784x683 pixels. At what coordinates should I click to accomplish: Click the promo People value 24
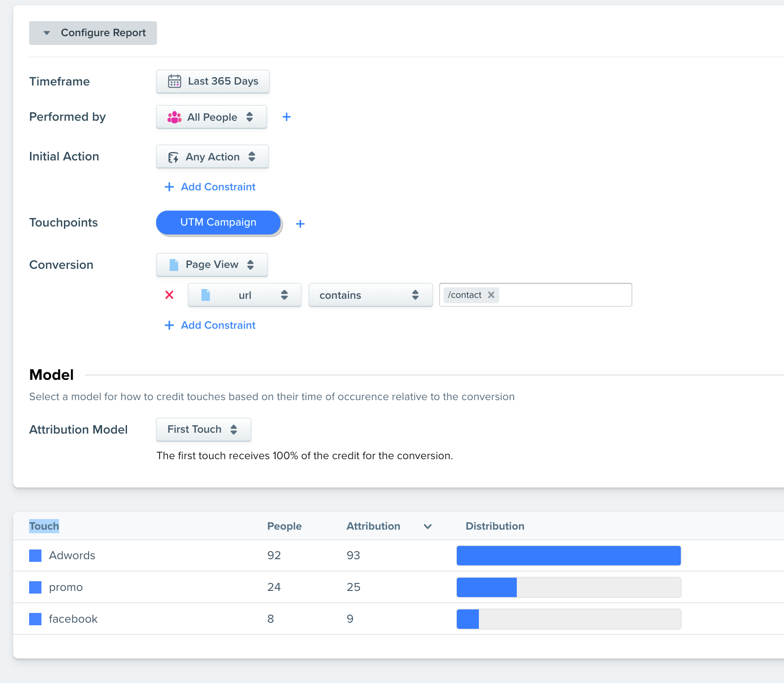click(274, 587)
